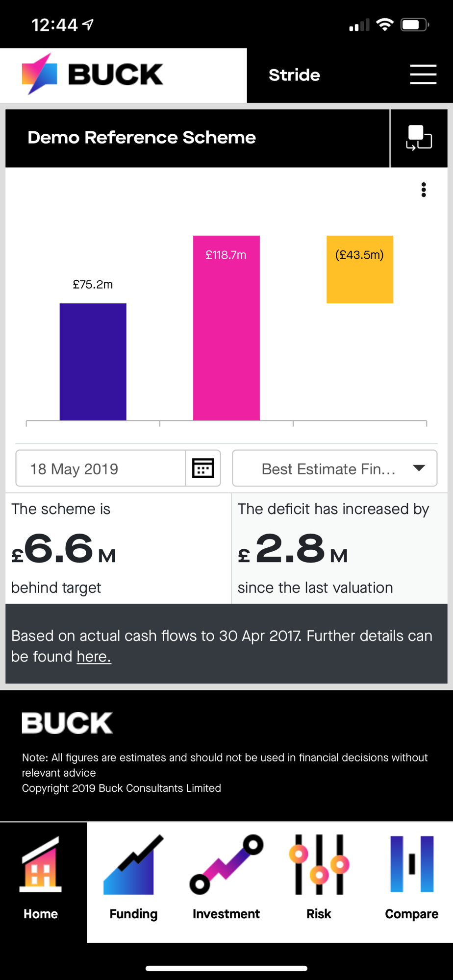Screen dimensions: 453x980
Task: Open the calendar date picker icon
Action: pos(203,468)
